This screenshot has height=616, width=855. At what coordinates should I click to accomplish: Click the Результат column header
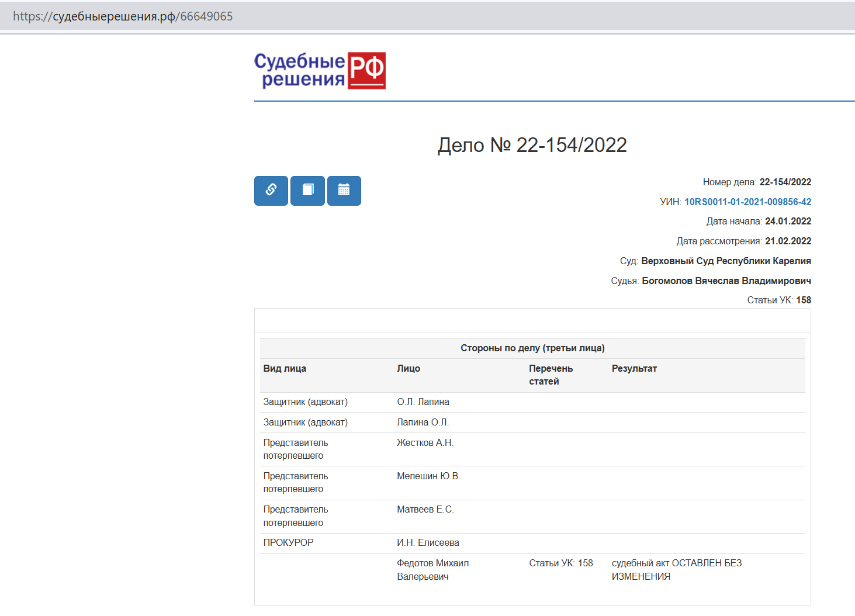634,369
